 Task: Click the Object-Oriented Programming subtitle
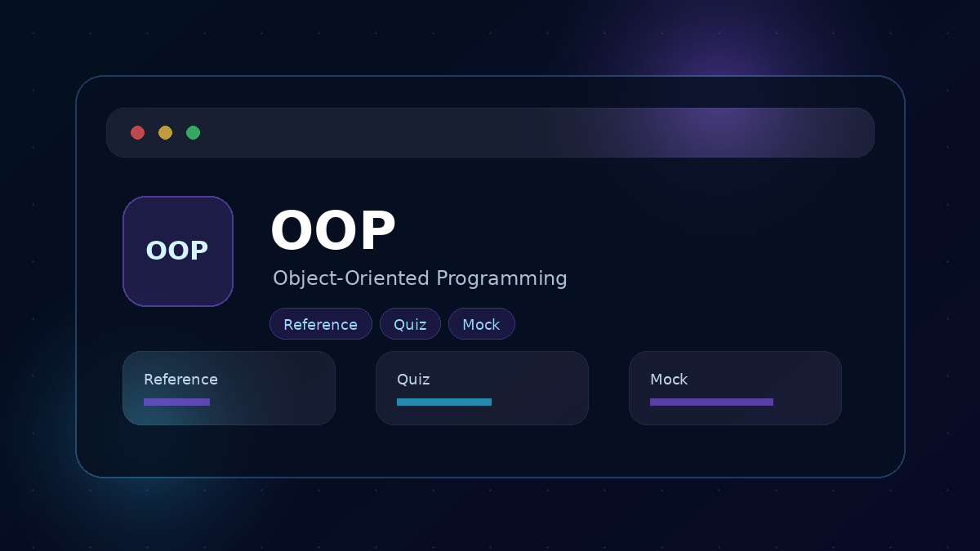tap(420, 278)
